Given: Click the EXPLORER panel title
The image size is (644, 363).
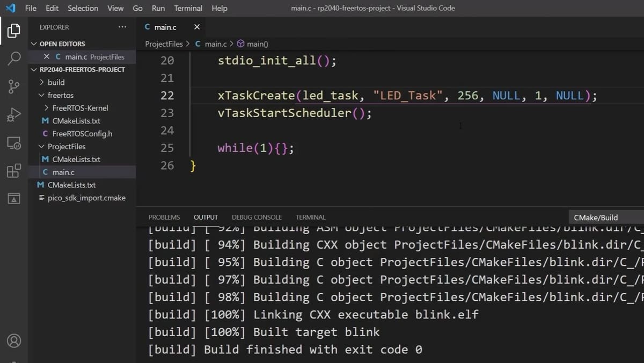Looking at the screenshot, I should coord(54,27).
